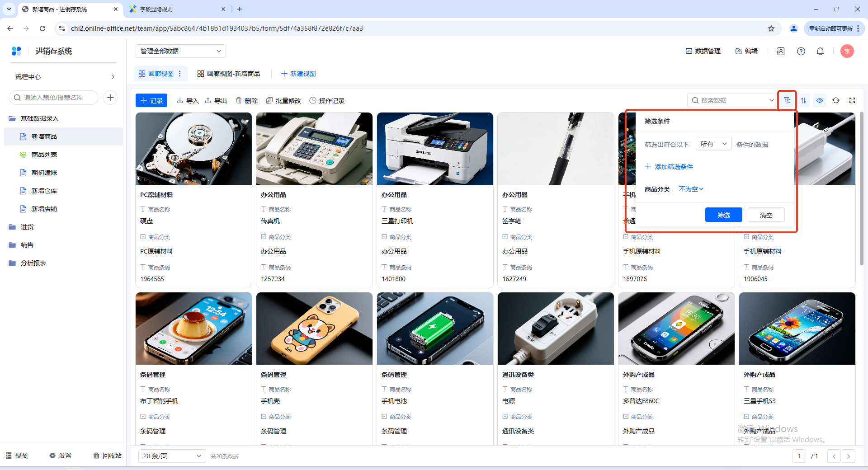Image resolution: width=868 pixels, height=470 pixels.
Task: Click the filter funnel icon
Action: [x=787, y=100]
